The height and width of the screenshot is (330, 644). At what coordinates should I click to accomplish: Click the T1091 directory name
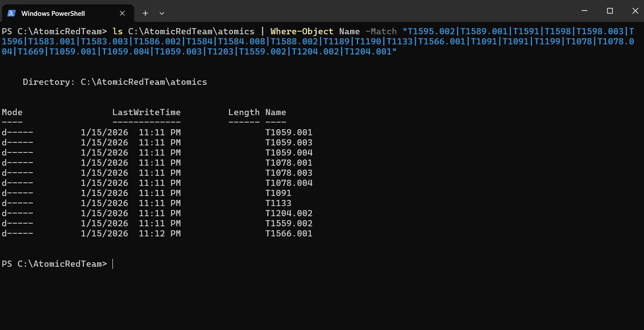pyautogui.click(x=278, y=193)
